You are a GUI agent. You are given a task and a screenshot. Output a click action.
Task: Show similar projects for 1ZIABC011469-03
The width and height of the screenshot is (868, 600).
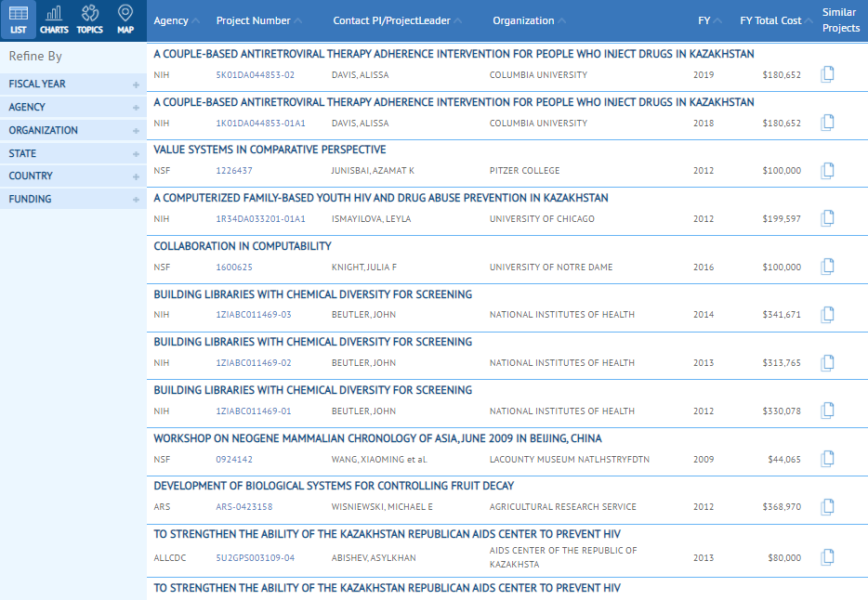(827, 314)
